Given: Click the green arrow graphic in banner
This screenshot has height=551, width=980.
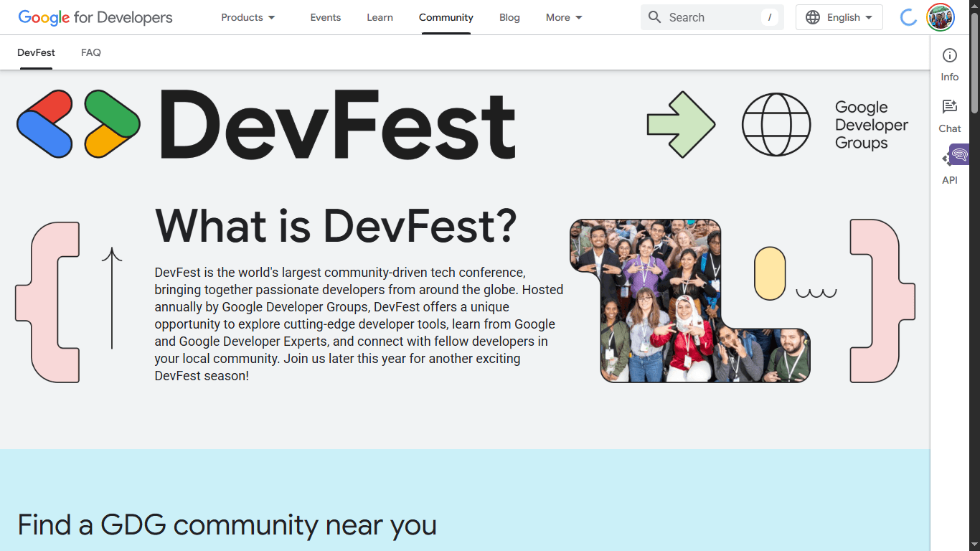Looking at the screenshot, I should [x=680, y=124].
